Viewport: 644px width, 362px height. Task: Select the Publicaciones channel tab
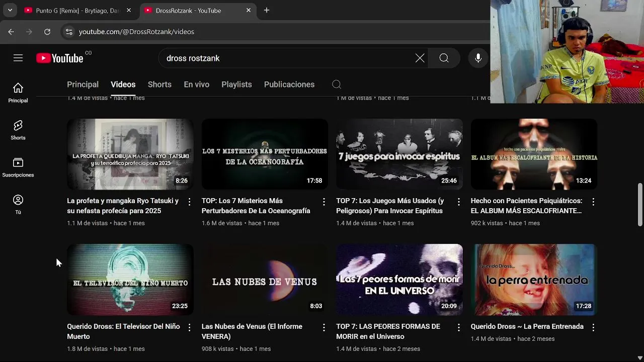[x=289, y=84]
